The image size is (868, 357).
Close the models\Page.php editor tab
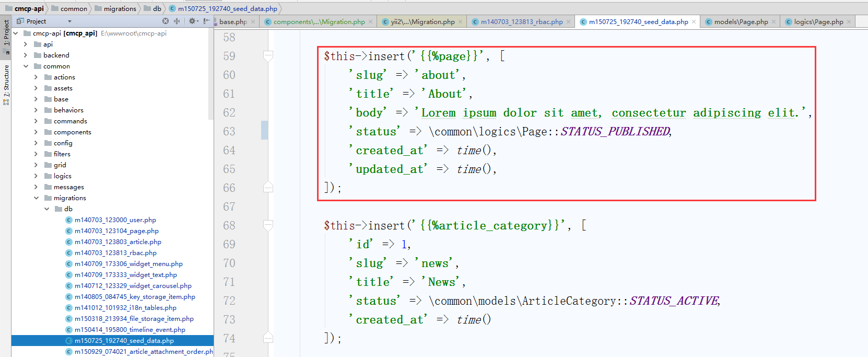point(773,22)
